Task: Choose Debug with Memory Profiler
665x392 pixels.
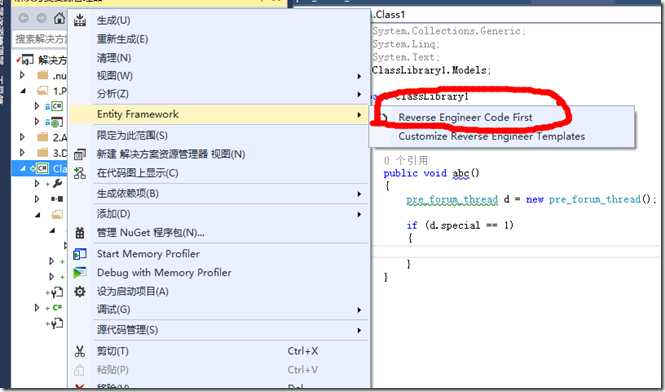Action: [218, 272]
